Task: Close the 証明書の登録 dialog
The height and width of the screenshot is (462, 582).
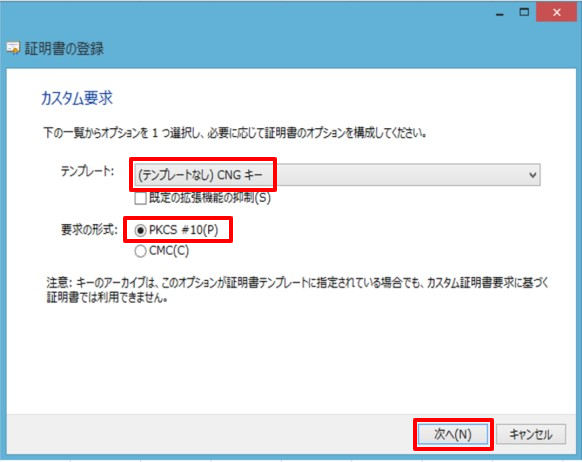Action: [x=556, y=13]
